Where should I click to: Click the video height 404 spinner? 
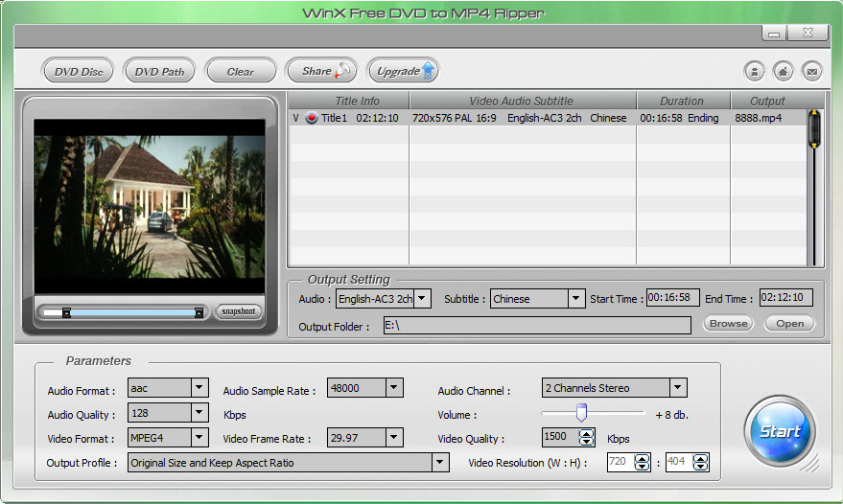tap(700, 462)
